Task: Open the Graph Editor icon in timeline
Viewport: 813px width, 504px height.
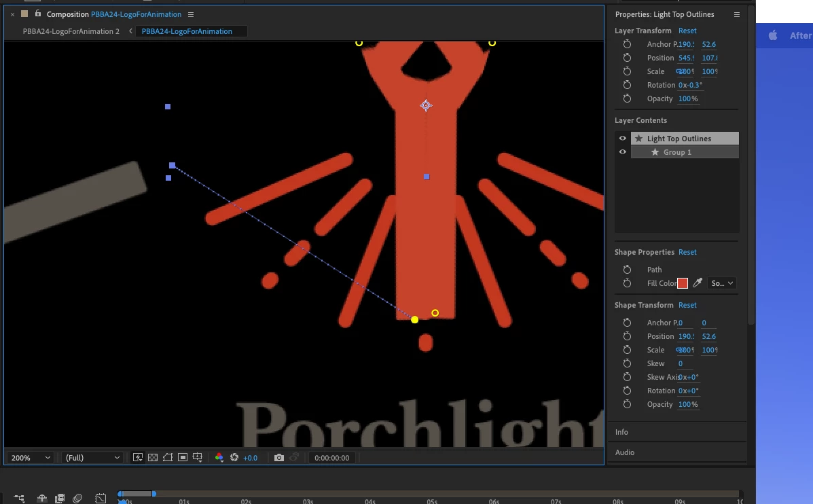Action: point(101,499)
